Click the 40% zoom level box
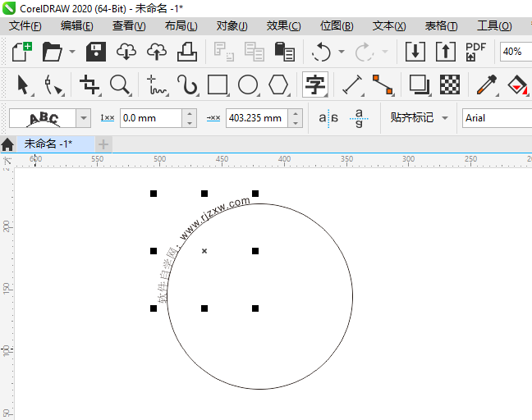 (516, 52)
